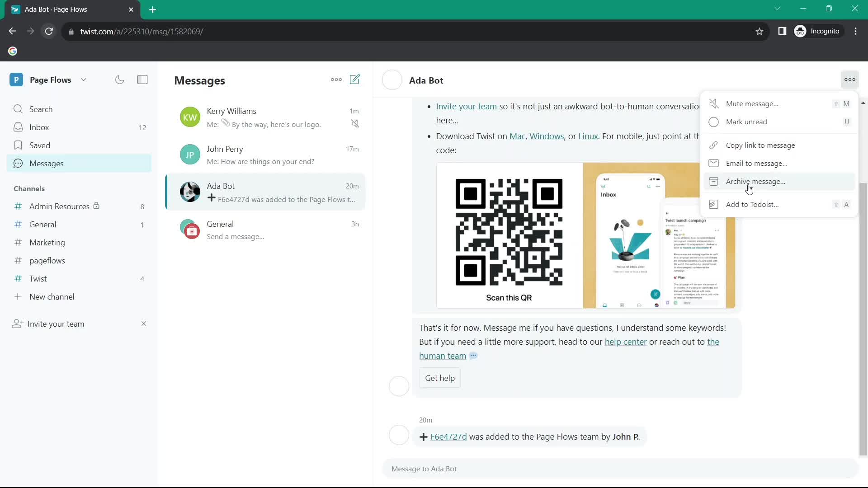Open the pageflows channel
Viewport: 868px width, 488px height.
click(x=79, y=260)
